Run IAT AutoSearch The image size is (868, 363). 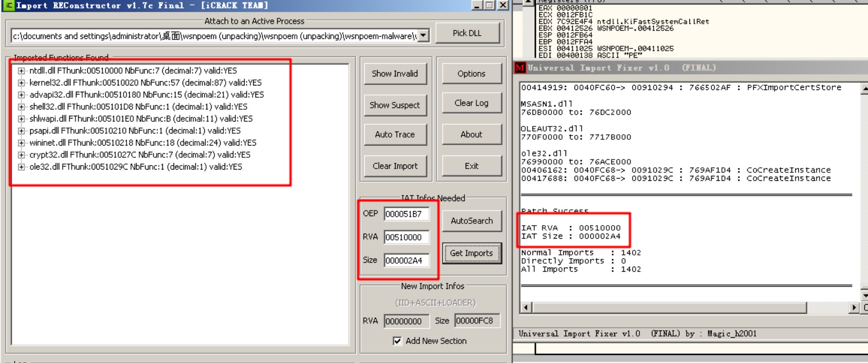472,221
